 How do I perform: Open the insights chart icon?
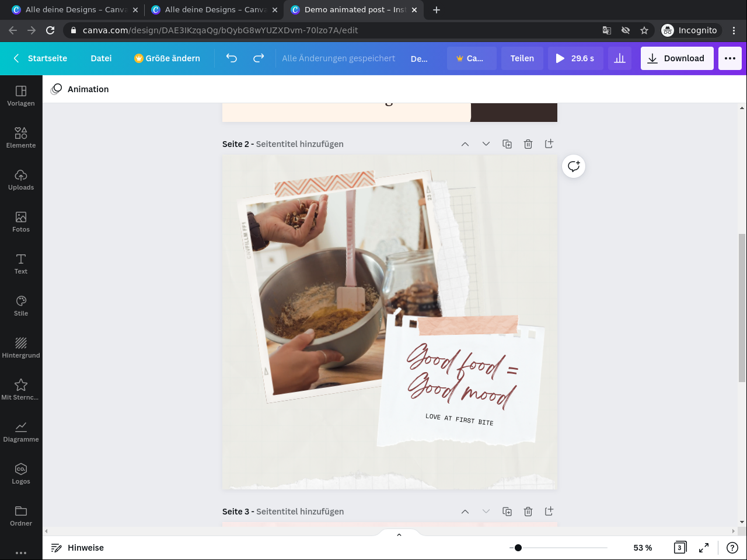coord(620,58)
